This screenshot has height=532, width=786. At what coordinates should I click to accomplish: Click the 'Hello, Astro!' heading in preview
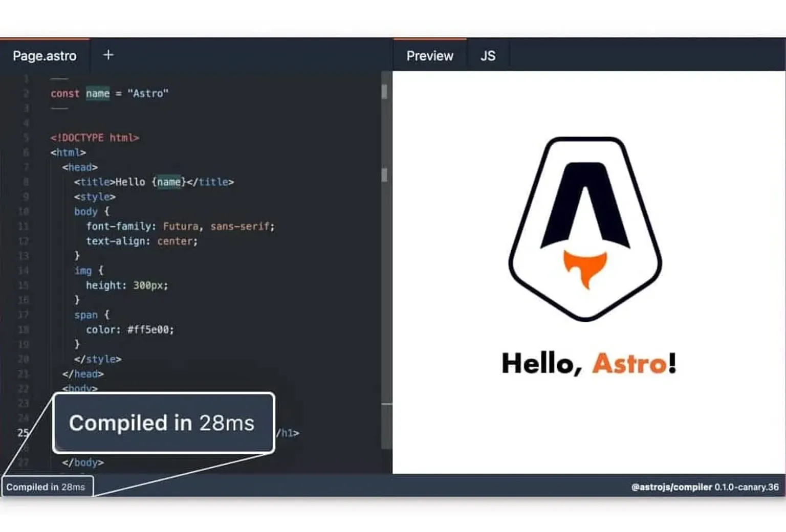[x=589, y=363]
